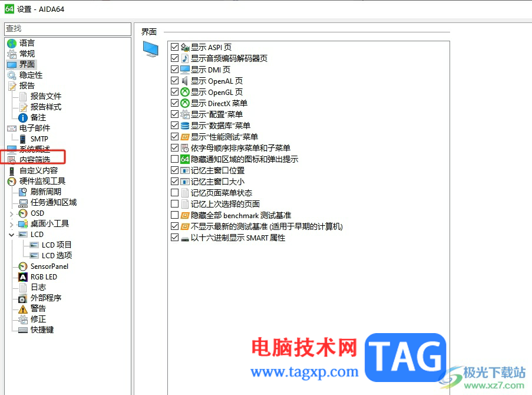Check 记忆页面菜单状态
The height and width of the screenshot is (395, 532).
175,193
